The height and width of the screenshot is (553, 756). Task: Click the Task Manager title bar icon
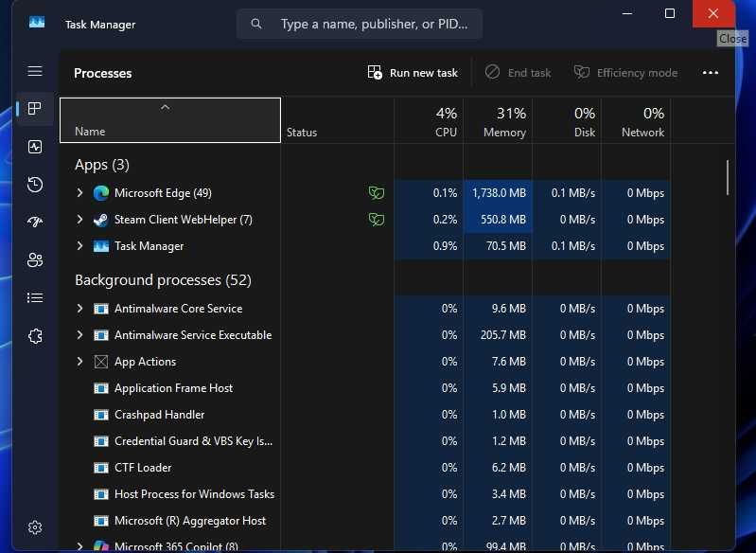tap(37, 23)
